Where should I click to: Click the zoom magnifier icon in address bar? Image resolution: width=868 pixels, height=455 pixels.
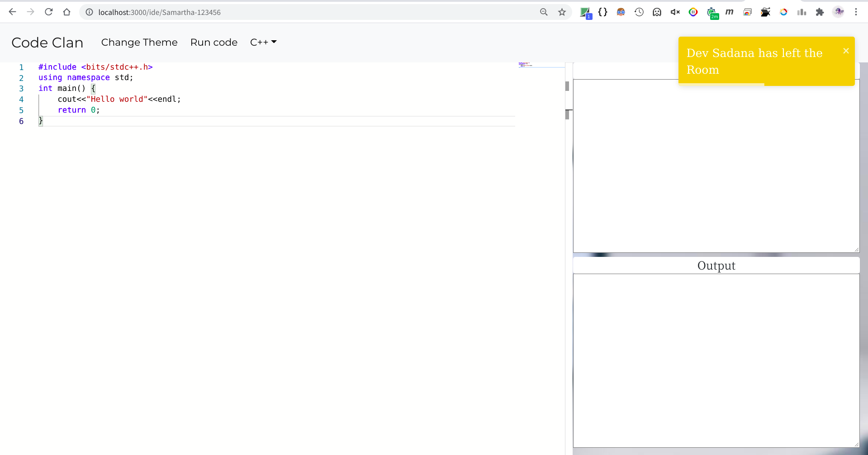point(544,12)
